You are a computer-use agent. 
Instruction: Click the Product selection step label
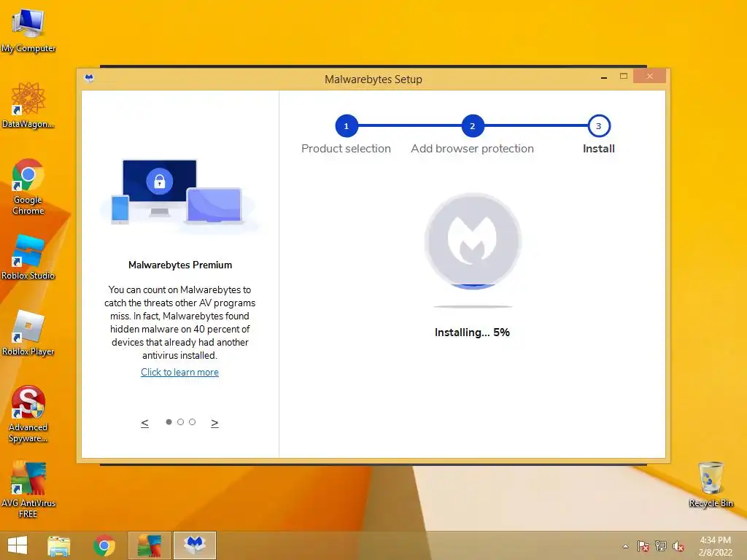(346, 149)
